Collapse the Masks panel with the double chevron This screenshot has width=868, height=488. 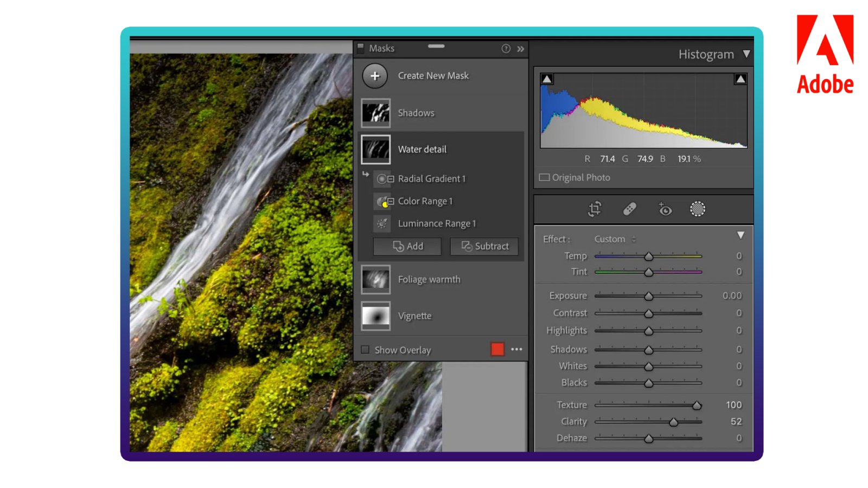(520, 48)
